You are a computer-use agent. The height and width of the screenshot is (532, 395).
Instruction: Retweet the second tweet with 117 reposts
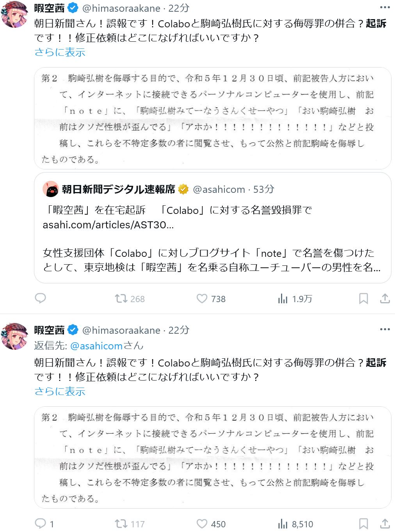point(121,523)
